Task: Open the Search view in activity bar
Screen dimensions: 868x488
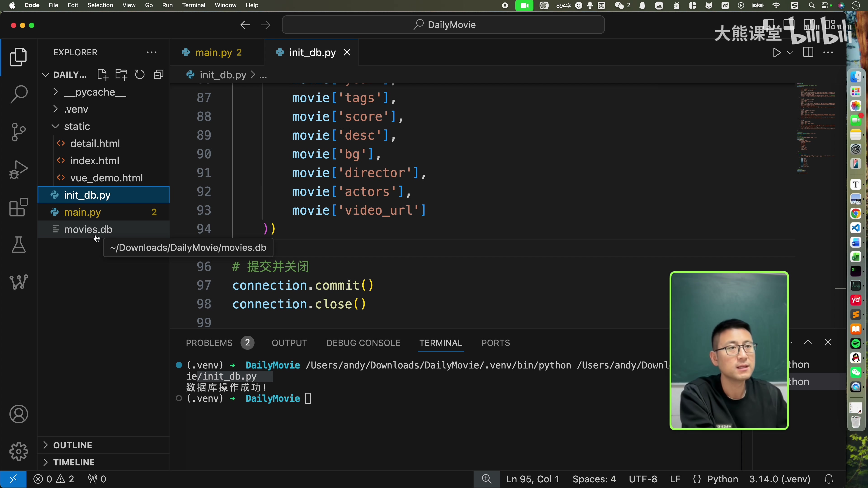Action: [19, 94]
